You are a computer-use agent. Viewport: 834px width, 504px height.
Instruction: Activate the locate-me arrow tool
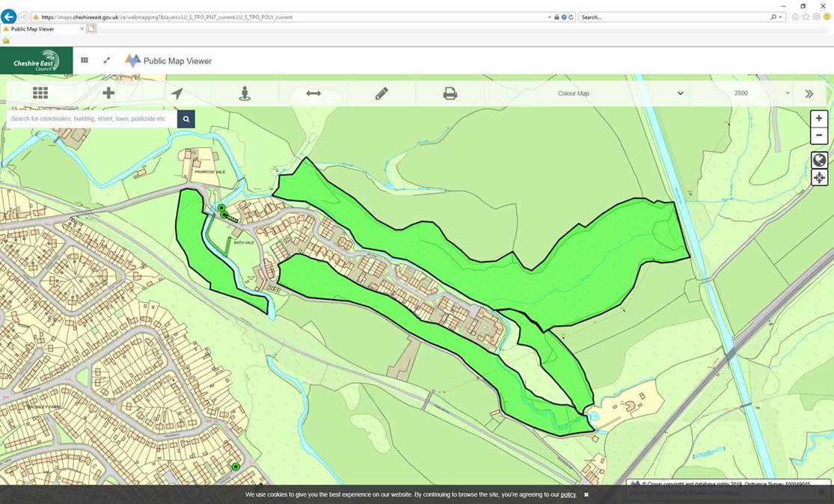pyautogui.click(x=177, y=93)
